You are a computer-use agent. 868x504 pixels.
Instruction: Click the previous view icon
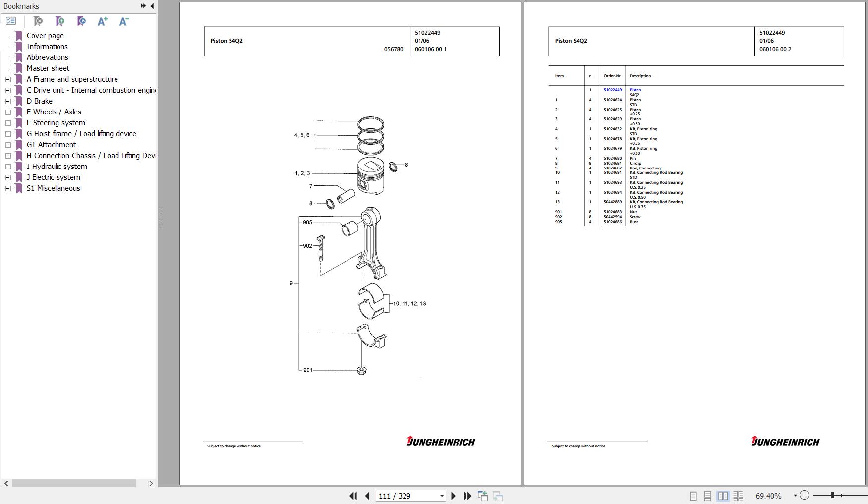click(x=483, y=496)
